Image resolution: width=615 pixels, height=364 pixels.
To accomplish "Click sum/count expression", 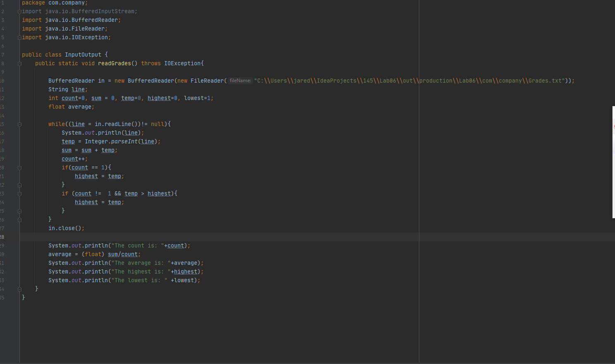I will pyautogui.click(x=123, y=254).
